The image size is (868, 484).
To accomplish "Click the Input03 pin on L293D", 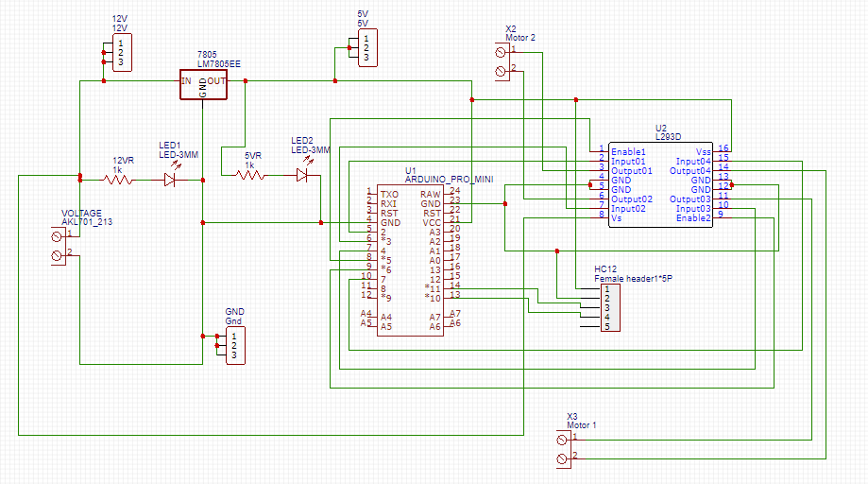I will pos(693,208).
